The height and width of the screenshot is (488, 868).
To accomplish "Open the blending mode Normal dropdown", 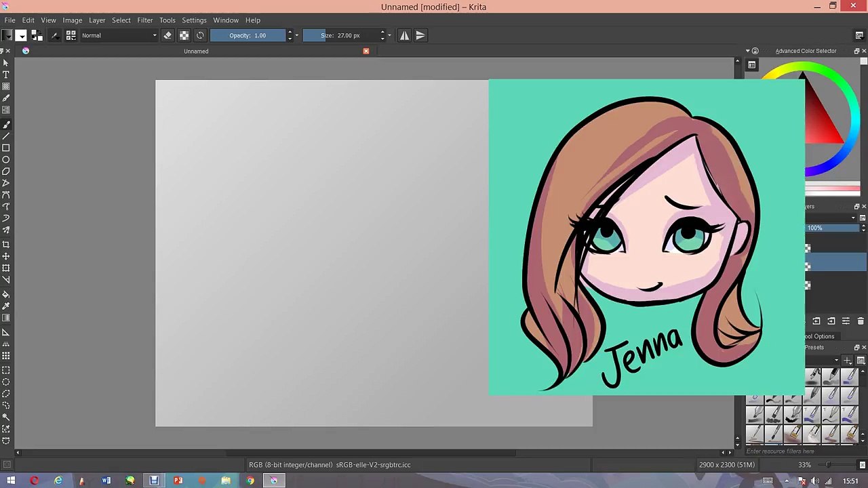I will 119,35.
